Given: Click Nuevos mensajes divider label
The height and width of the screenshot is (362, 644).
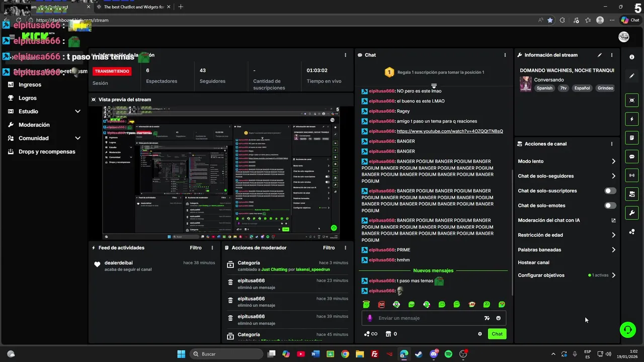Looking at the screenshot, I should click(x=433, y=270).
